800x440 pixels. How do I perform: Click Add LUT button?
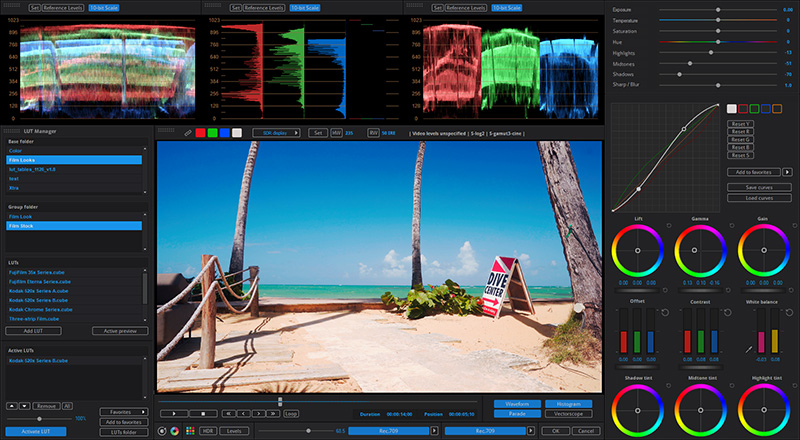coord(33,331)
